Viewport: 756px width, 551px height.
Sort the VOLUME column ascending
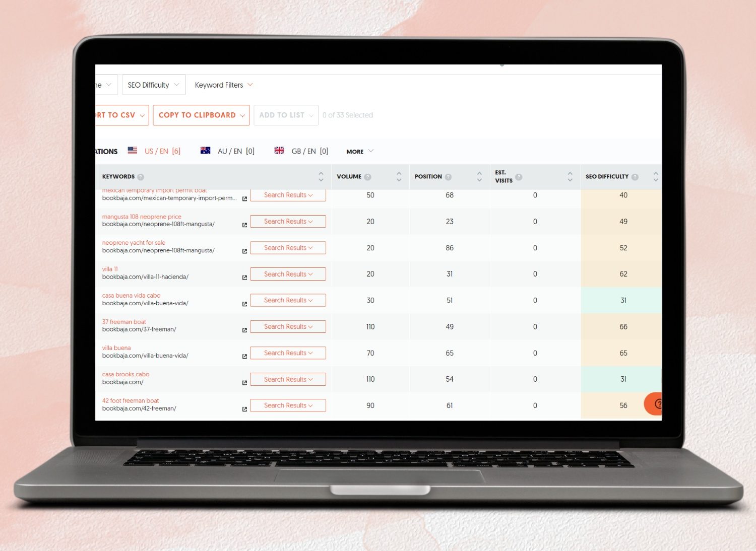[398, 174]
